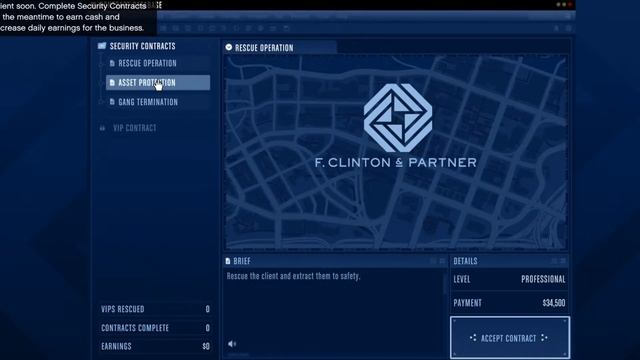
Task: Click the Rescue Operation chevron icon
Action: pos(229,47)
